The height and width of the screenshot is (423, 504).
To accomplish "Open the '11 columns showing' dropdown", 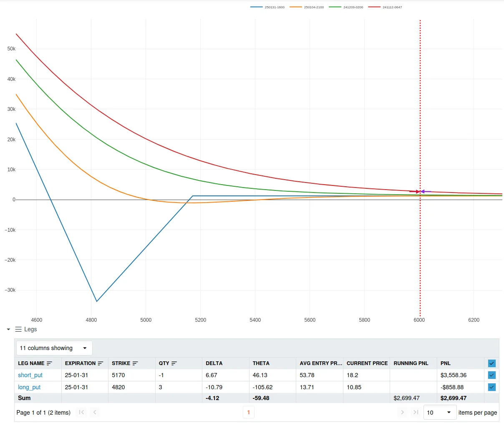I will (54, 348).
